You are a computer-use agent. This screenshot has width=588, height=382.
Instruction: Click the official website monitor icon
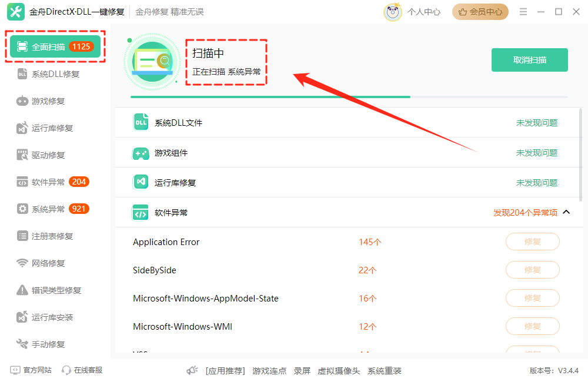tap(15, 370)
